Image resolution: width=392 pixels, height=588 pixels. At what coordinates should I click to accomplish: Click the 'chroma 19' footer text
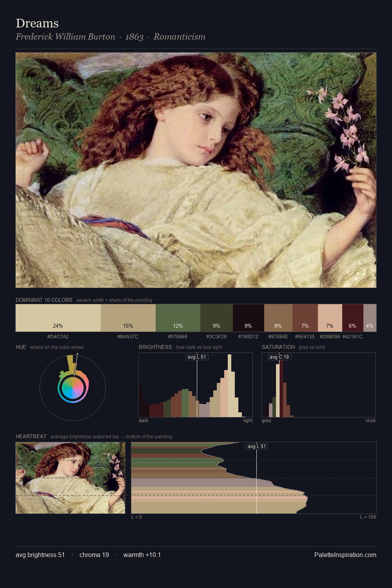(94, 555)
